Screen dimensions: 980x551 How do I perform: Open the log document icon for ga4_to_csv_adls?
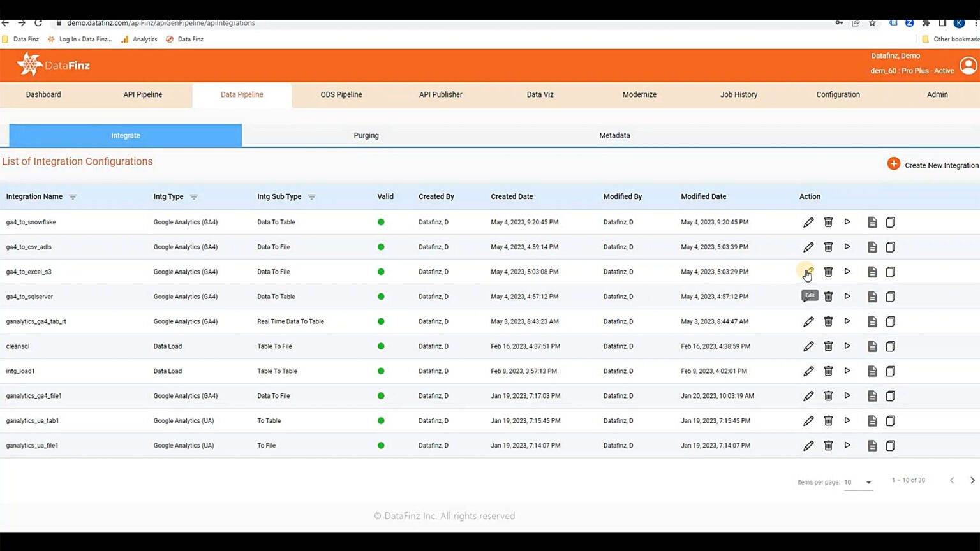tap(872, 247)
